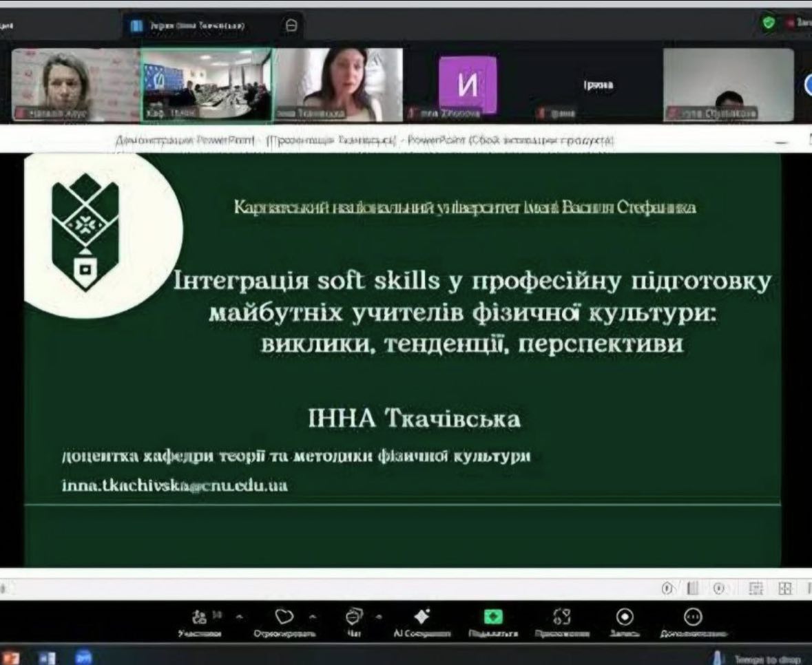
Task: Select the highlighted conference room video tile
Action: [x=207, y=85]
